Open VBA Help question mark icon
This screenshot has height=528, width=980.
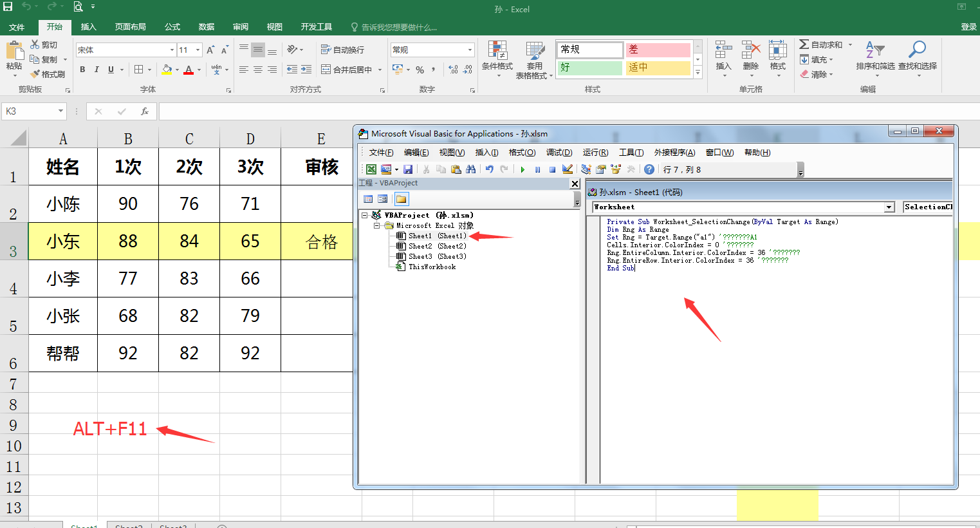coord(649,169)
